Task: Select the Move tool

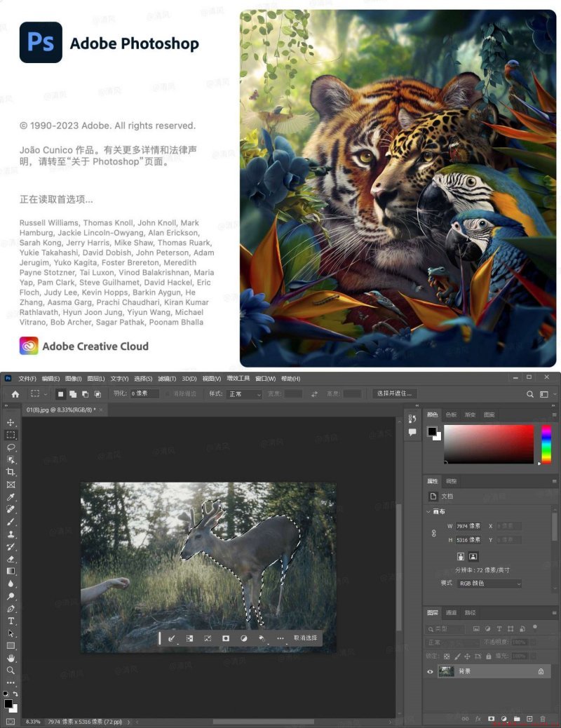Action: [11, 423]
